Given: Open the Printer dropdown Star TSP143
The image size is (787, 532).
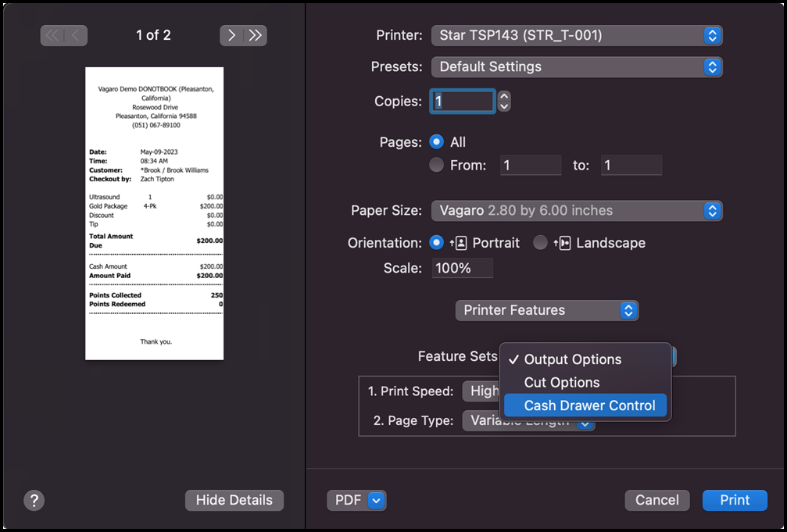Looking at the screenshot, I should pos(577,36).
